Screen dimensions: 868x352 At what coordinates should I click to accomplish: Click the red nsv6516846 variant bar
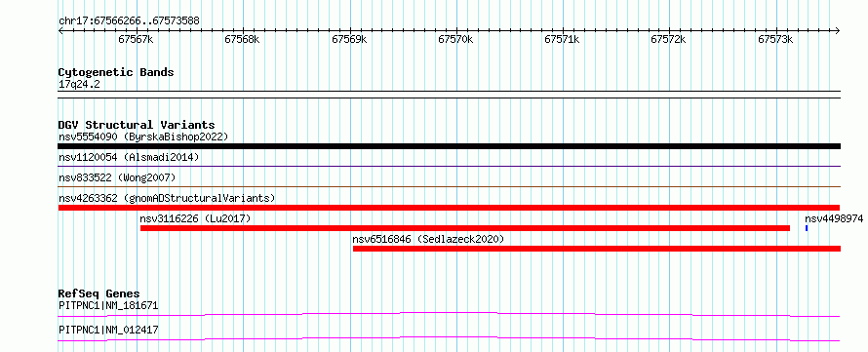pos(597,249)
